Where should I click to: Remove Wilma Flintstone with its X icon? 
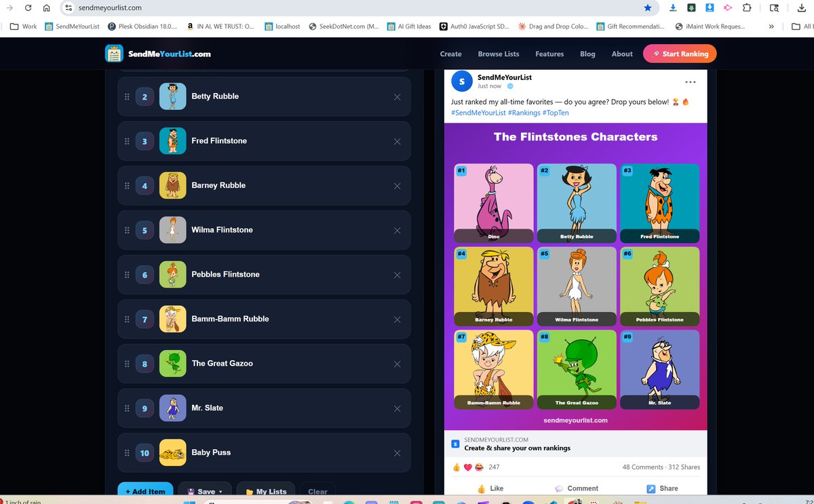(x=398, y=230)
